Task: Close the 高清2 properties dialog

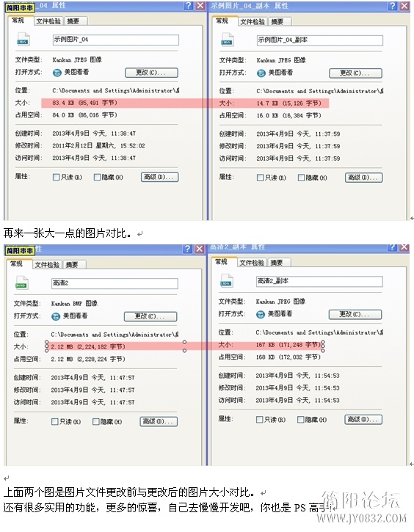Action: [x=199, y=249]
